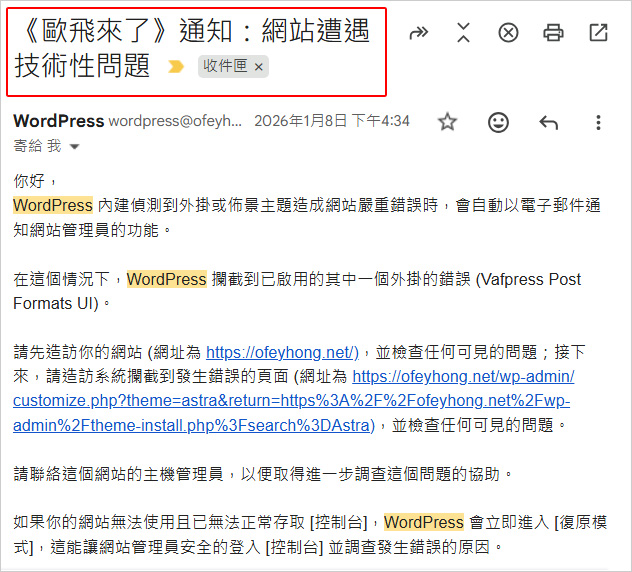Click the sender address wordpress@ofeyh...

click(175, 122)
